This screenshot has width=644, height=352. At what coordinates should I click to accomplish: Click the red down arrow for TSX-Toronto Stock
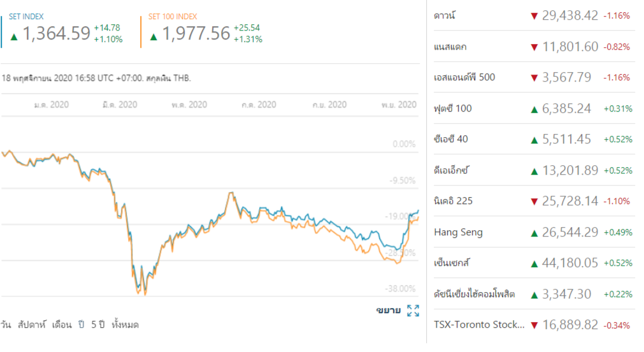pos(534,325)
